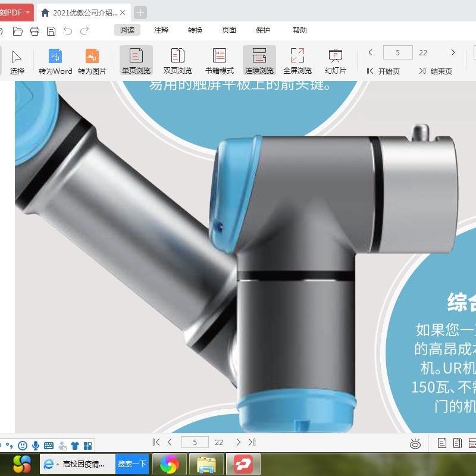The width and height of the screenshot is (476, 476).
Task: Convert the PDF with 转为Word
Action: coord(55,62)
